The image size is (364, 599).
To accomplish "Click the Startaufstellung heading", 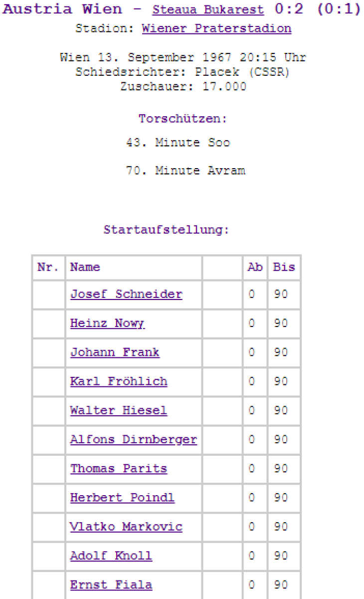I will tap(166, 231).
